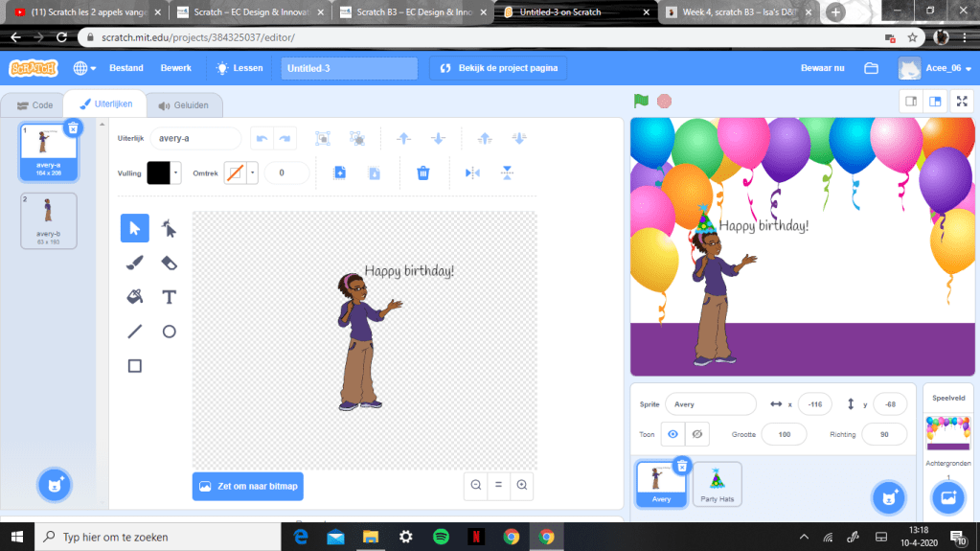
Task: Open the Bestand menu
Action: (x=126, y=68)
